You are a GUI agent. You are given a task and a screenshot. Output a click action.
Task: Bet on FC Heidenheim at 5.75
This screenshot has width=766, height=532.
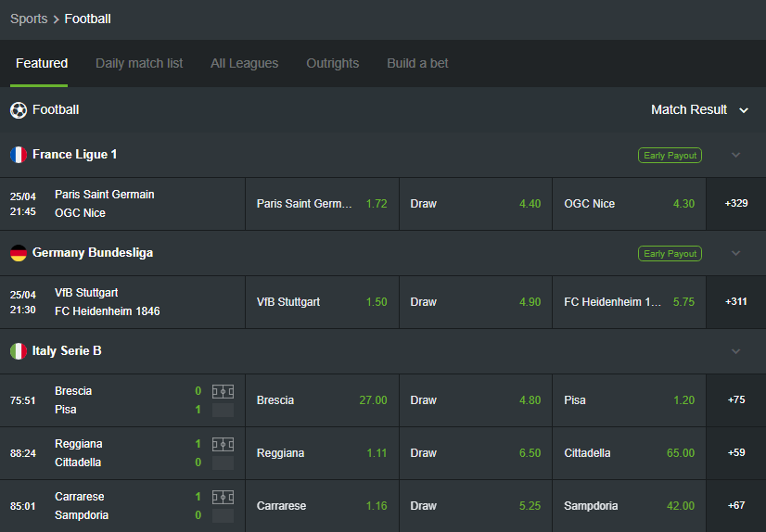(629, 302)
